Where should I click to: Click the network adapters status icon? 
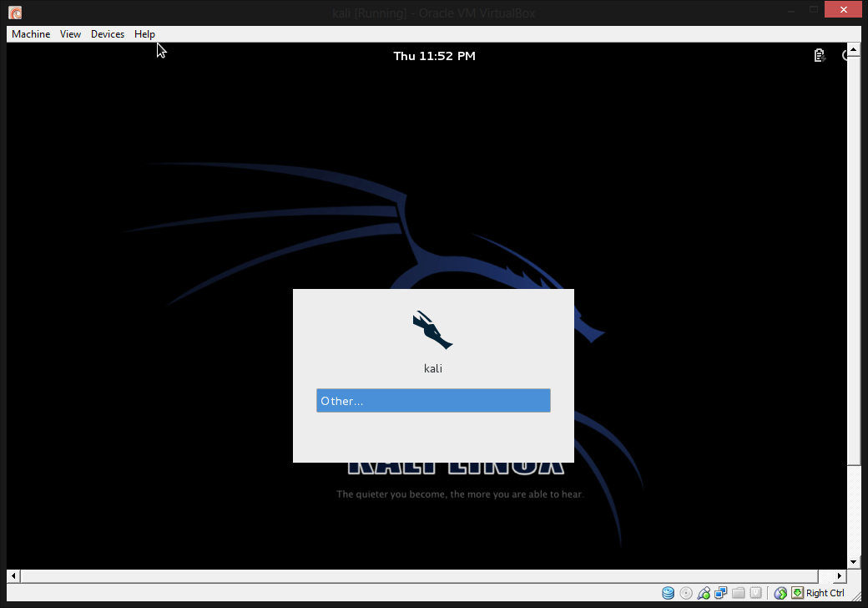click(x=721, y=593)
